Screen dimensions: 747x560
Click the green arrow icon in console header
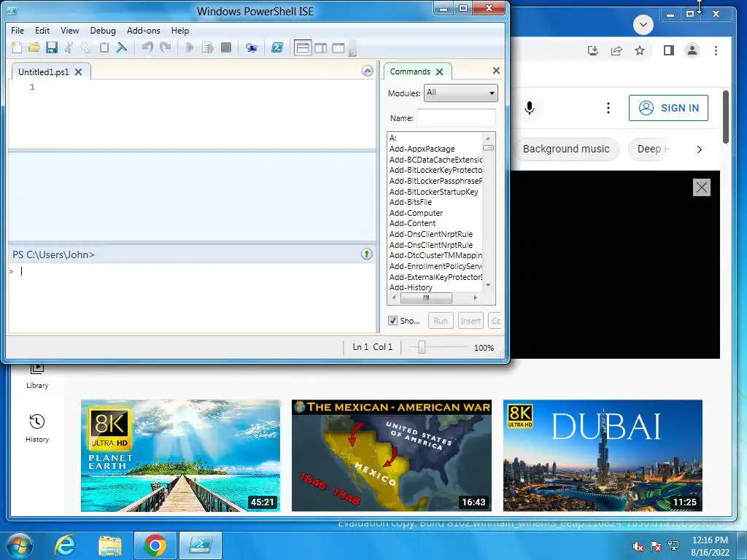(366, 254)
